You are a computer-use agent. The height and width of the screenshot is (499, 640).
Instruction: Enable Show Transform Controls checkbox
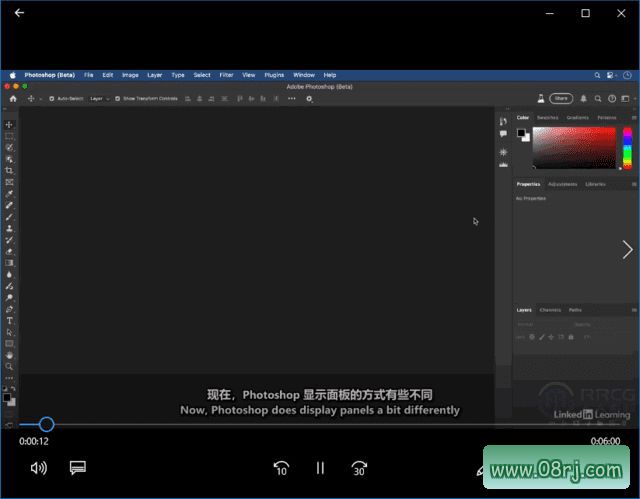point(117,99)
